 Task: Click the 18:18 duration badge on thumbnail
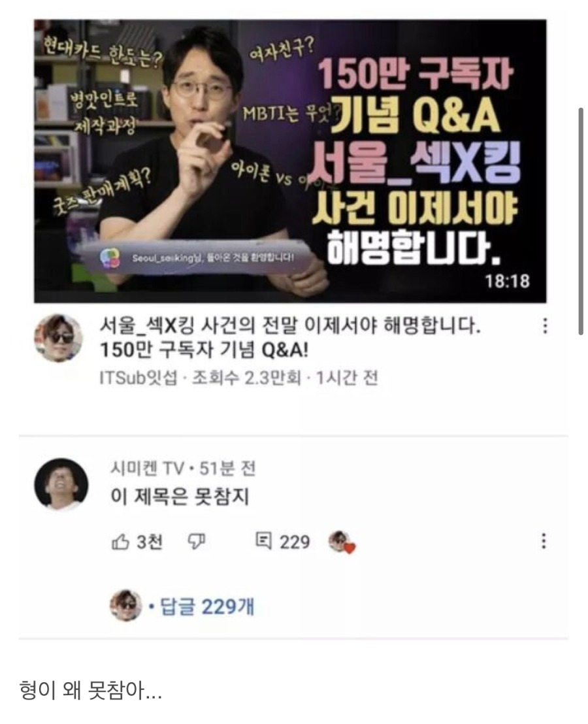(507, 280)
